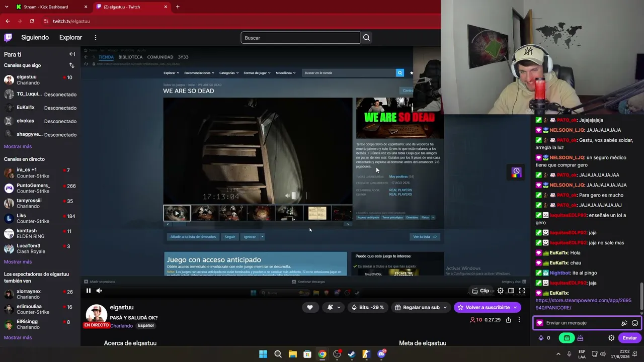Show more live channels below LucaTom3
The image size is (644, 362).
coord(18,262)
